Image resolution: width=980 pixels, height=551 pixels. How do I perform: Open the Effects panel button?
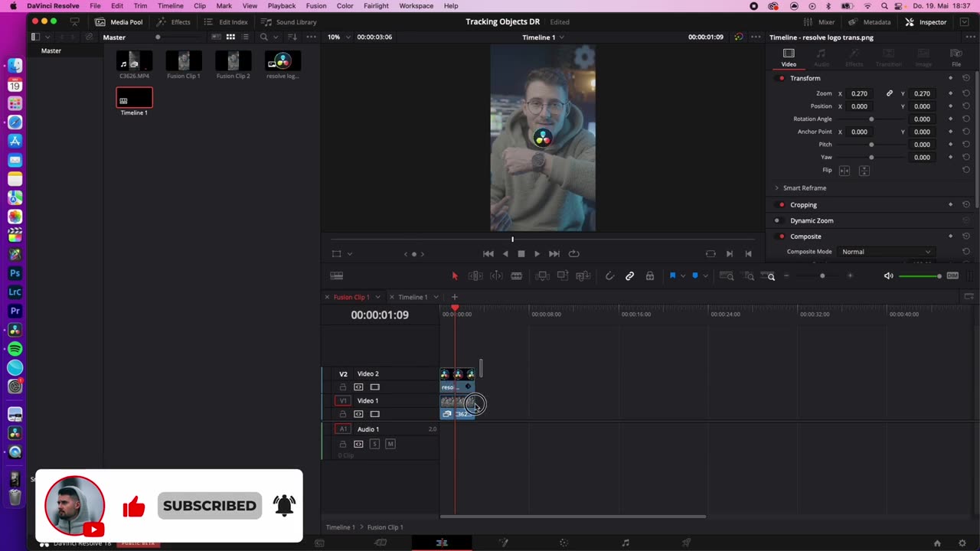point(173,22)
